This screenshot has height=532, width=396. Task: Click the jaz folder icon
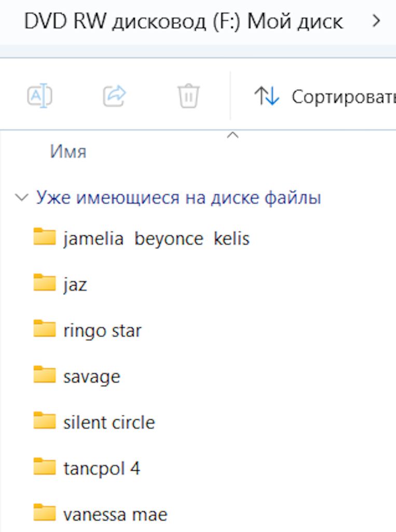[45, 282]
